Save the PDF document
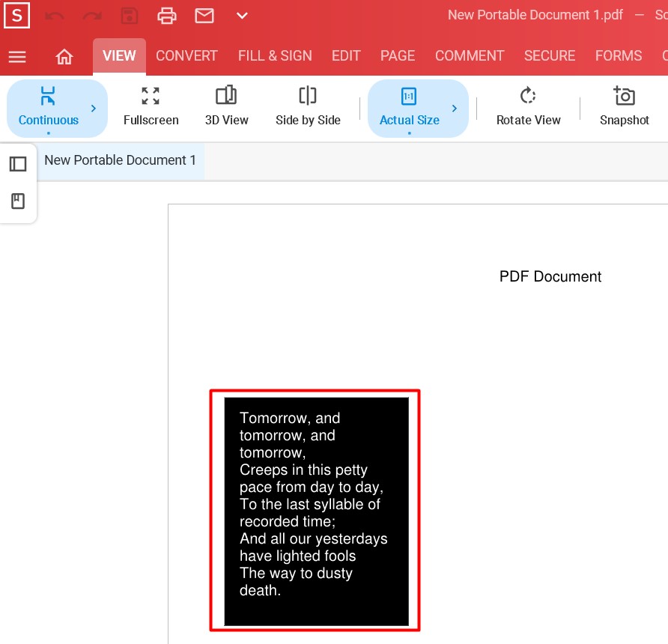The image size is (668, 644). click(129, 15)
